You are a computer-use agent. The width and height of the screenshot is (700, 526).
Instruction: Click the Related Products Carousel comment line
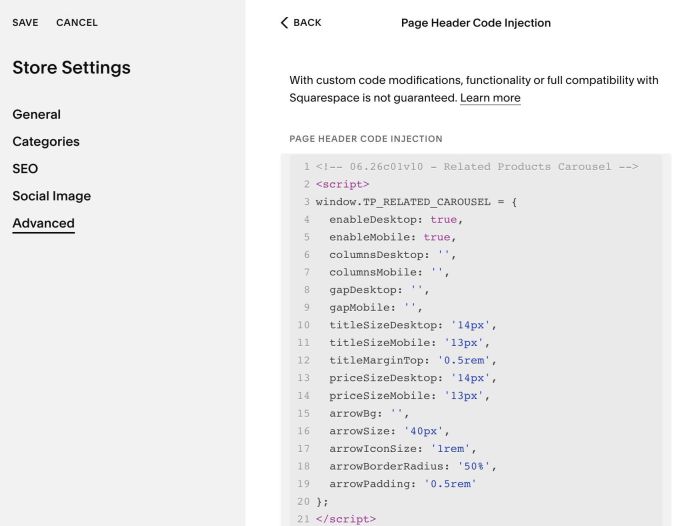coord(477,167)
